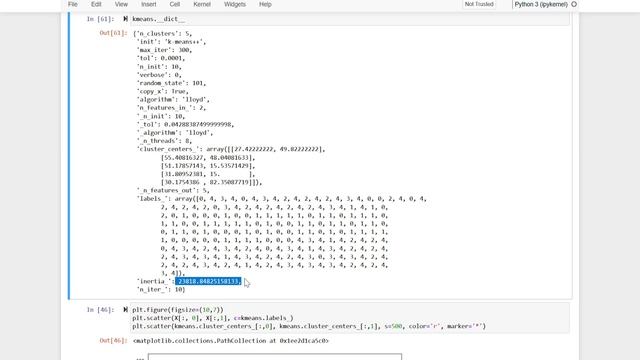This screenshot has height=360, width=640.
Task: Open the File menu
Action: pos(73,4)
